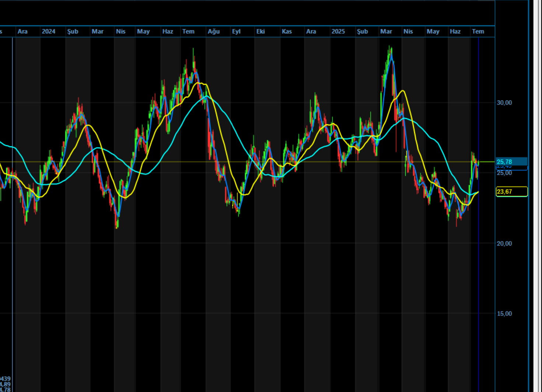Select the yellow 23,67 indicator price tag
The width and height of the screenshot is (542, 392).
pos(512,191)
